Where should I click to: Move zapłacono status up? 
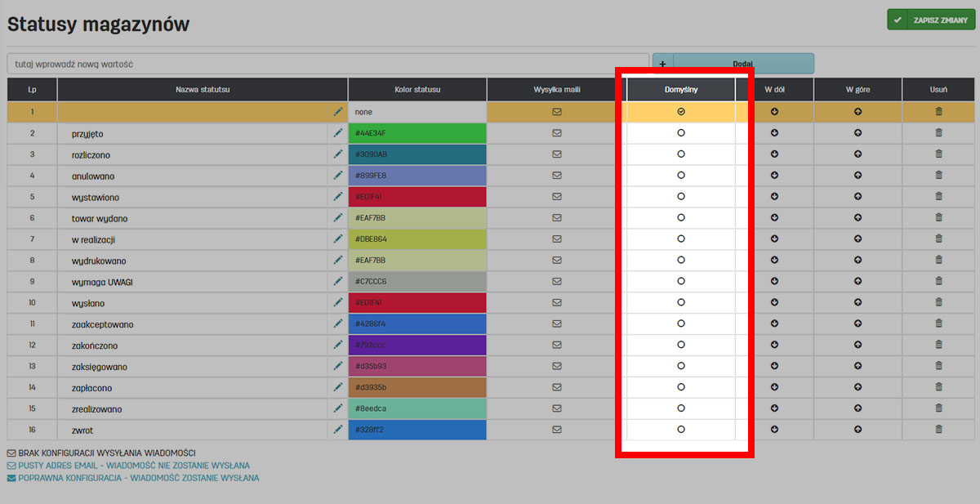click(857, 388)
